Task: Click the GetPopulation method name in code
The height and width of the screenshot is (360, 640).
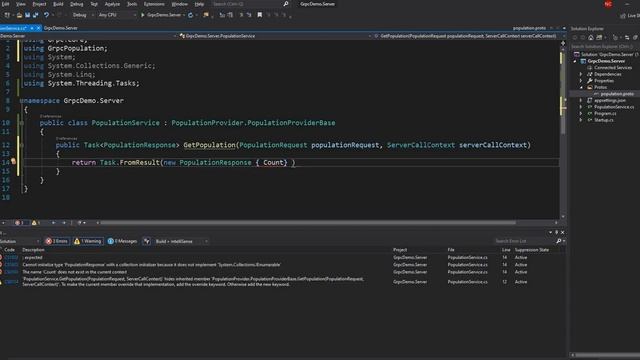Action: 209,145
